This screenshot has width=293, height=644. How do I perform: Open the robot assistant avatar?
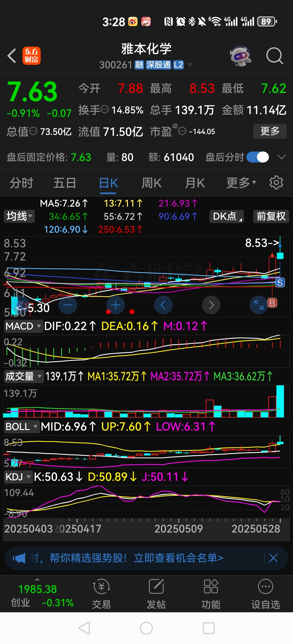pyautogui.click(x=241, y=56)
